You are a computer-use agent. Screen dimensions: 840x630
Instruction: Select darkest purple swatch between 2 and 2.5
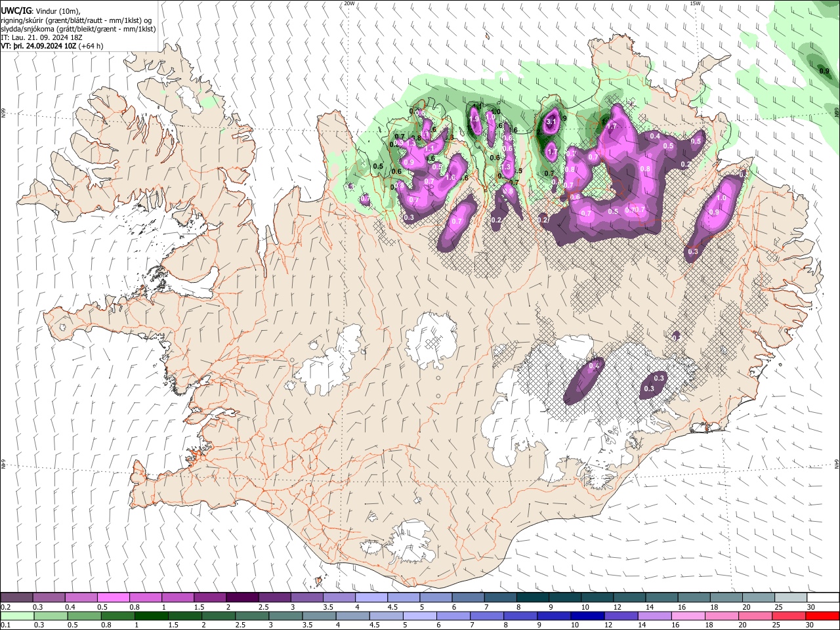click(x=242, y=598)
